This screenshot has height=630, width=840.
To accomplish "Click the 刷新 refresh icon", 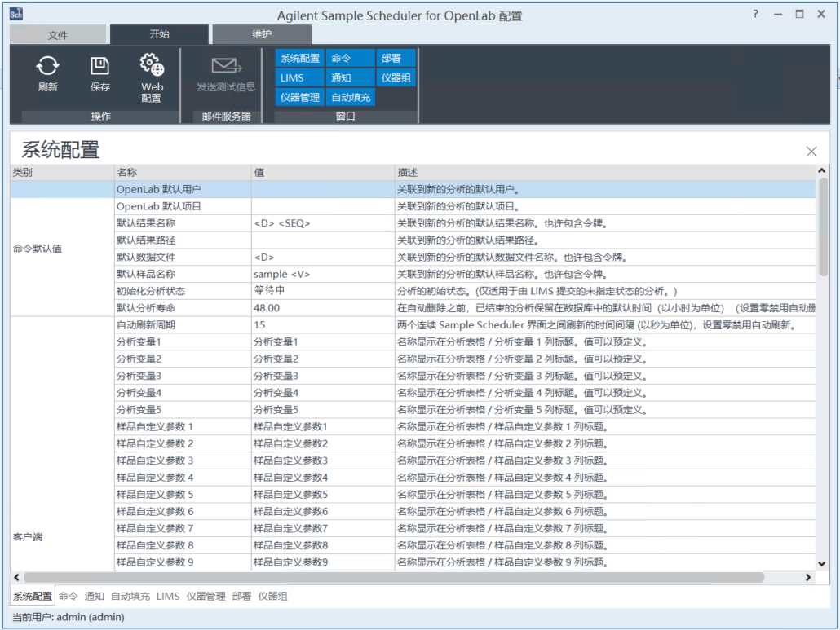I will coord(47,66).
